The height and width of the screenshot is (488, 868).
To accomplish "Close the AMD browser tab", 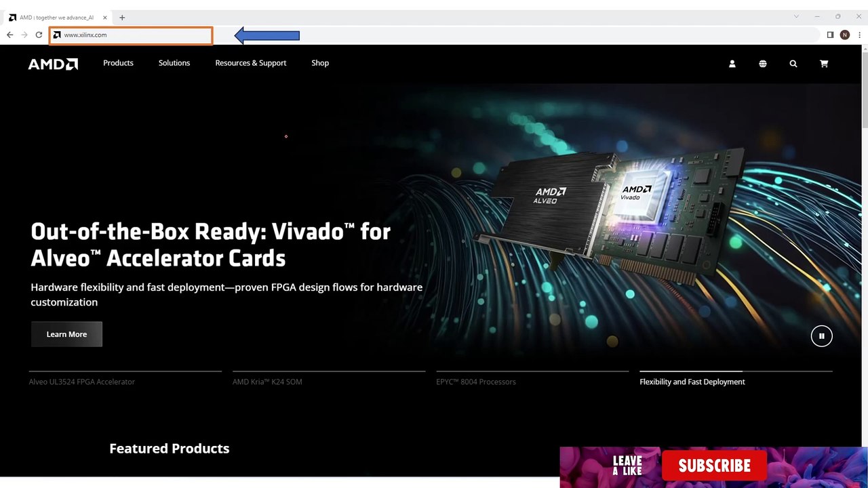I will (x=105, y=18).
